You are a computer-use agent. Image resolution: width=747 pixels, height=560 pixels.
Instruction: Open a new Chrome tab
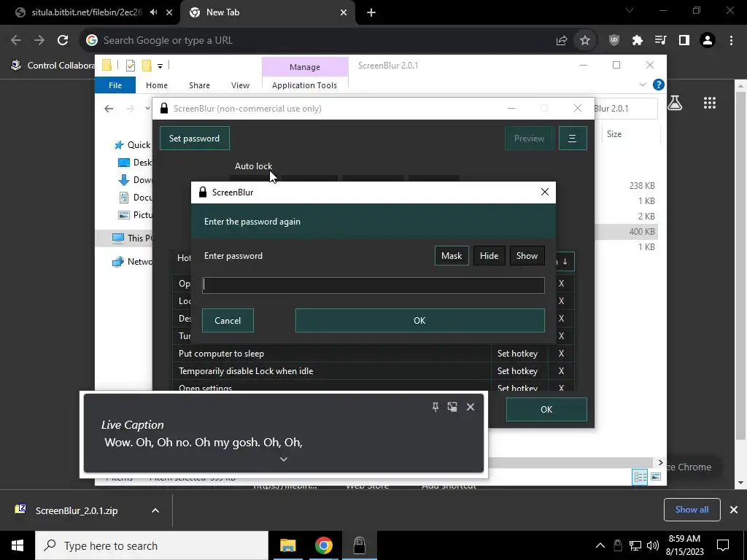371,12
